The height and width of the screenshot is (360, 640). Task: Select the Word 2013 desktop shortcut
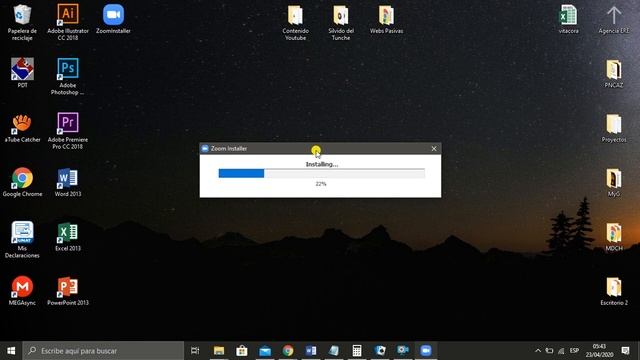point(68,182)
